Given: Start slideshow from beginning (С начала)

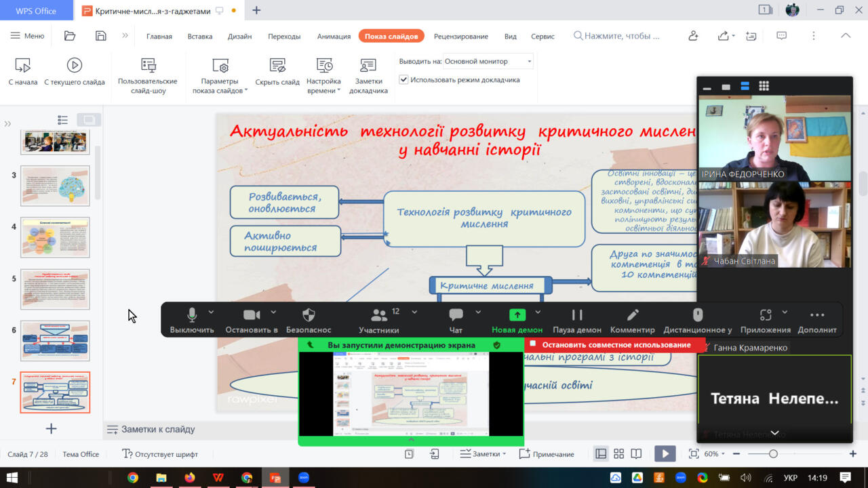Looking at the screenshot, I should point(22,72).
